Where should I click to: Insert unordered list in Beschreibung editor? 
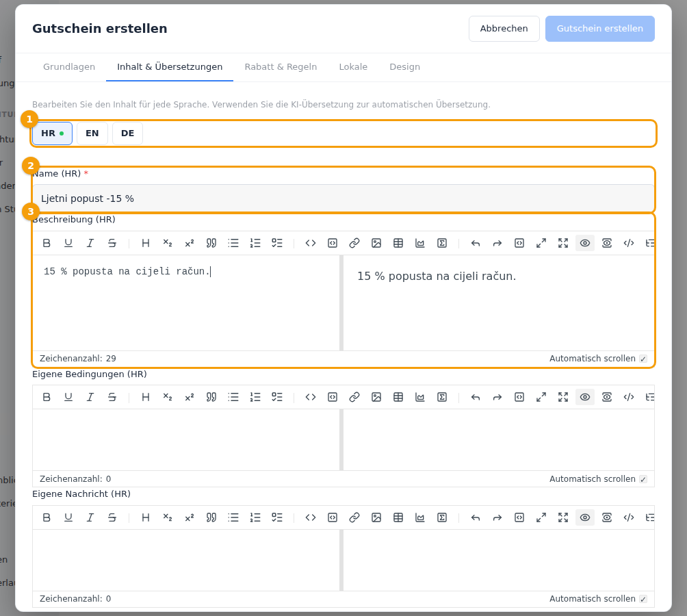click(233, 243)
